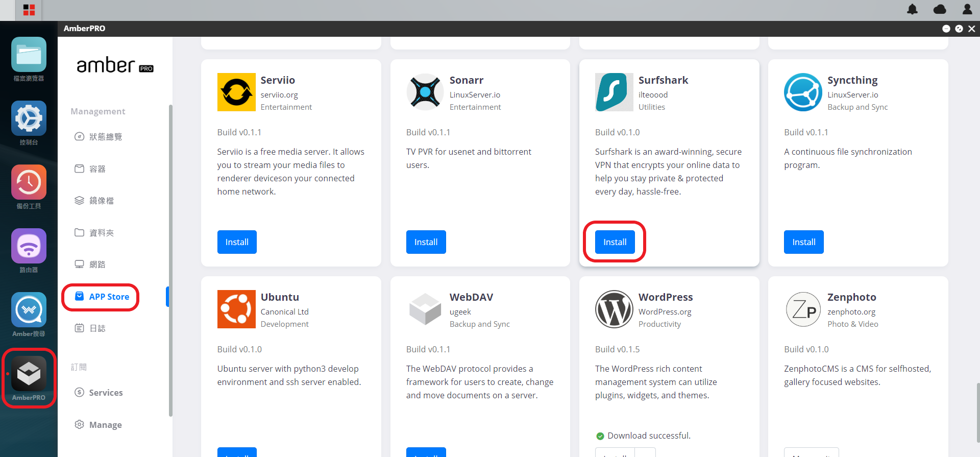Open the notifications bell icon
The height and width of the screenshot is (457, 980).
pos(912,9)
